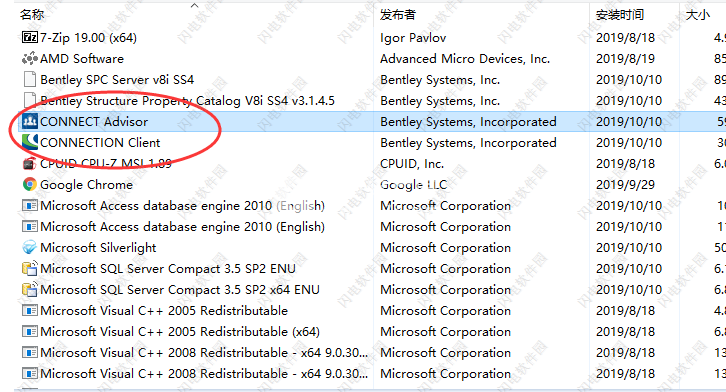Click the Google LLC publisher entry
Viewport: 726px width, 392px height.
click(x=413, y=185)
